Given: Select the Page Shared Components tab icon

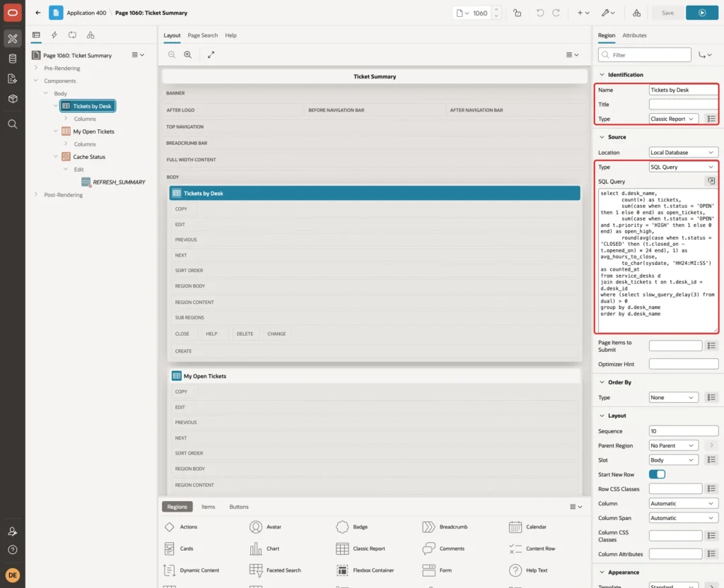Looking at the screenshot, I should (90, 35).
